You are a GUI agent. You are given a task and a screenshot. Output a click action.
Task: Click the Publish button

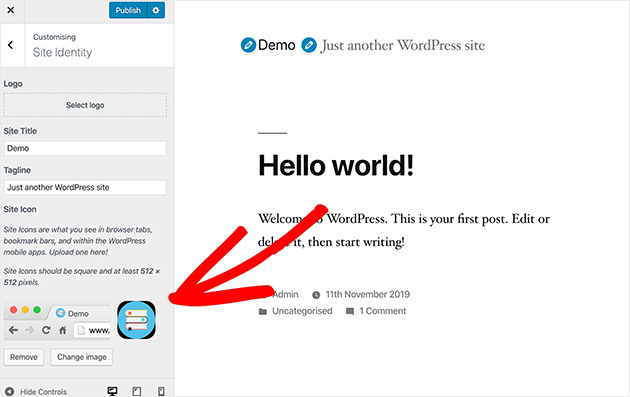pyautogui.click(x=128, y=10)
